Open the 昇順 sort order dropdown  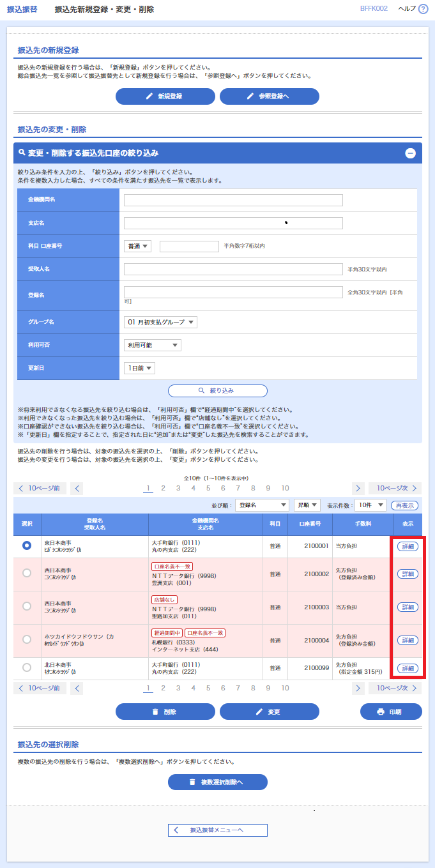coord(307,505)
